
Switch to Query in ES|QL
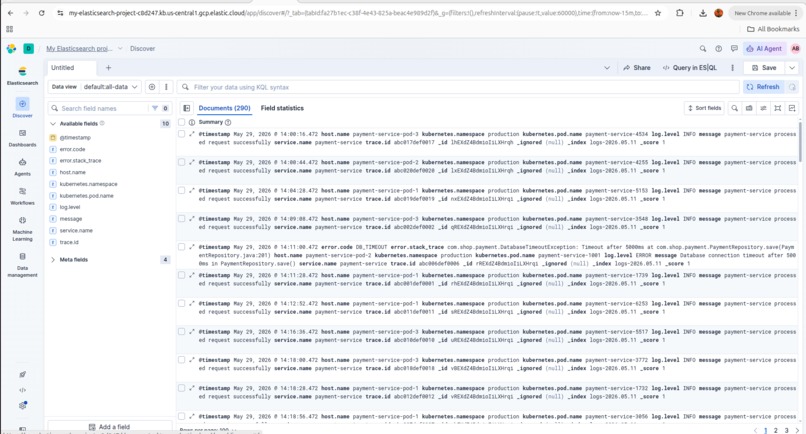(x=689, y=68)
